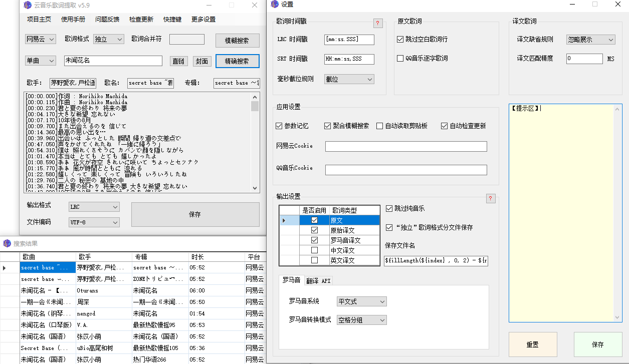Uncheck the 原始译文 row's enable checkbox
Screen dimensions: 629x364
(314, 230)
